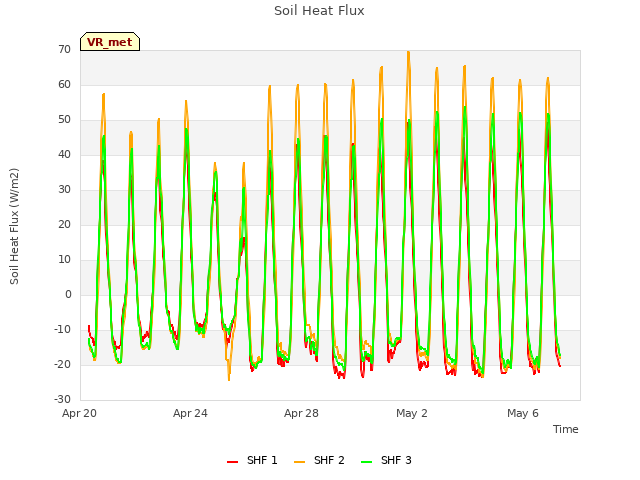The height and width of the screenshot is (480, 640).
Task: Click the -20 y-axis tick label
Action: coord(62,364)
